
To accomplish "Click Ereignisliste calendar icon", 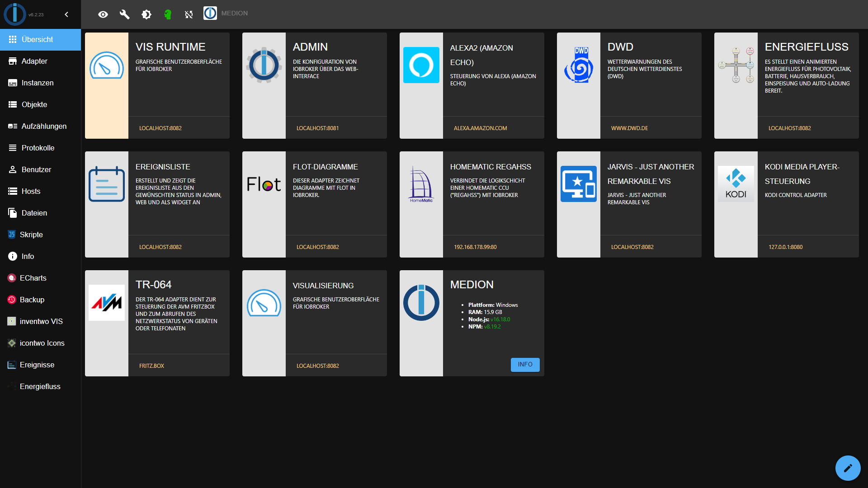I will pos(107,184).
